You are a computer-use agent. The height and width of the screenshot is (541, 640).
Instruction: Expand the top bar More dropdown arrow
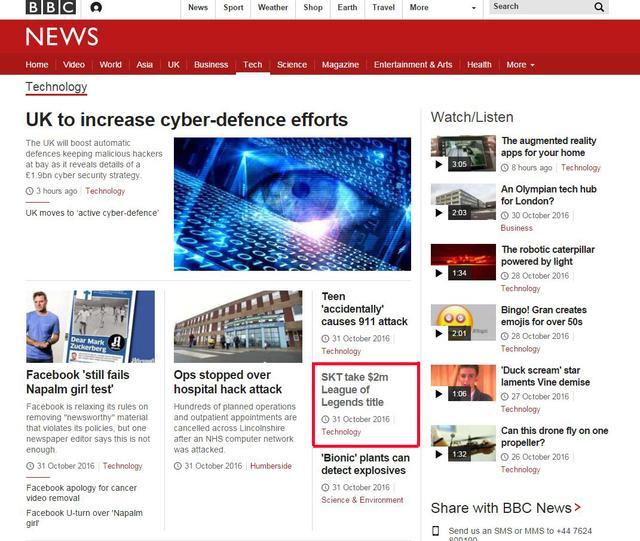tap(473, 8)
